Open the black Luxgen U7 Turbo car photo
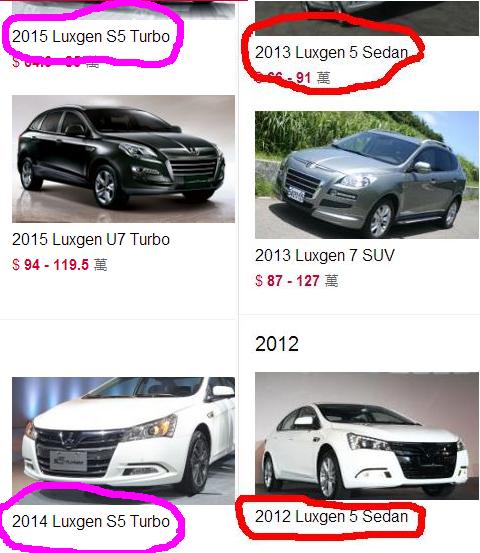Viewport: 480px width, 553px height. coord(123,159)
